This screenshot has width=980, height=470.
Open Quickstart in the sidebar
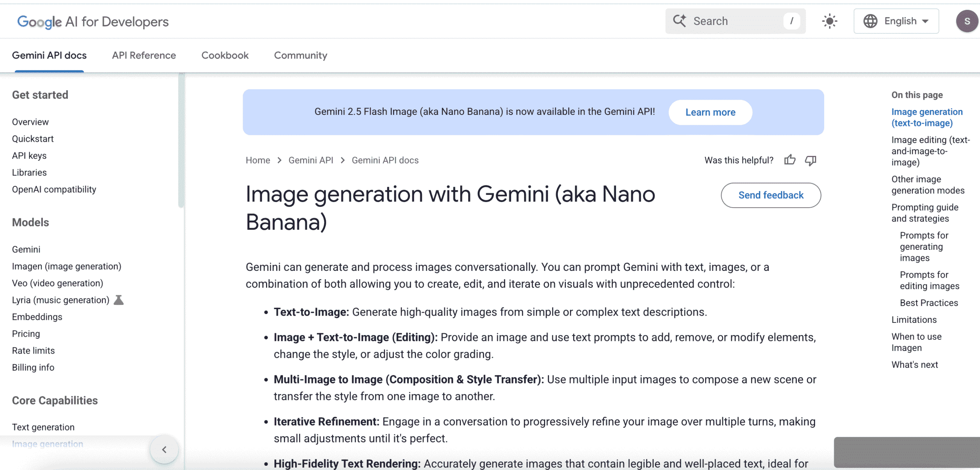[x=33, y=139]
